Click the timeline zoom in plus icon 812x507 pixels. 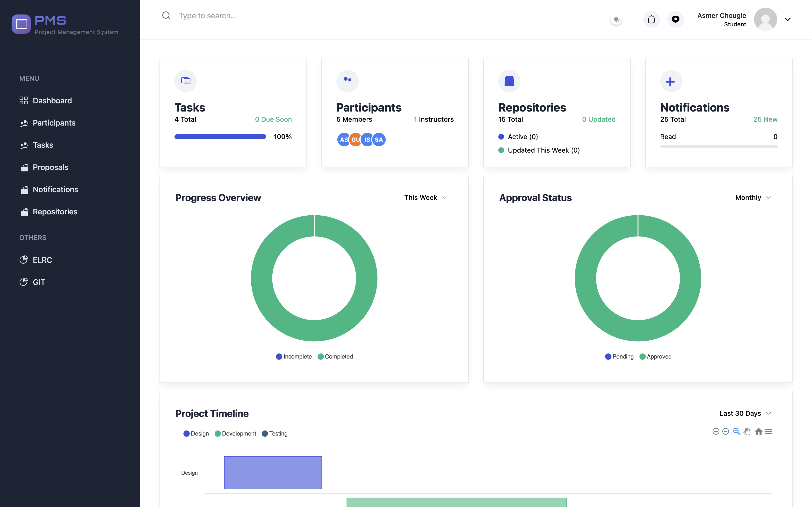coord(716,432)
